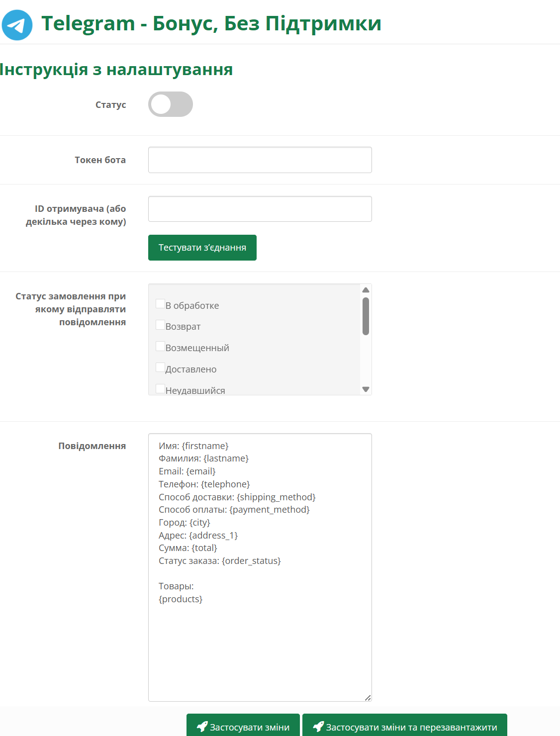Click the line Статус заказа: {order_status}

click(x=220, y=561)
